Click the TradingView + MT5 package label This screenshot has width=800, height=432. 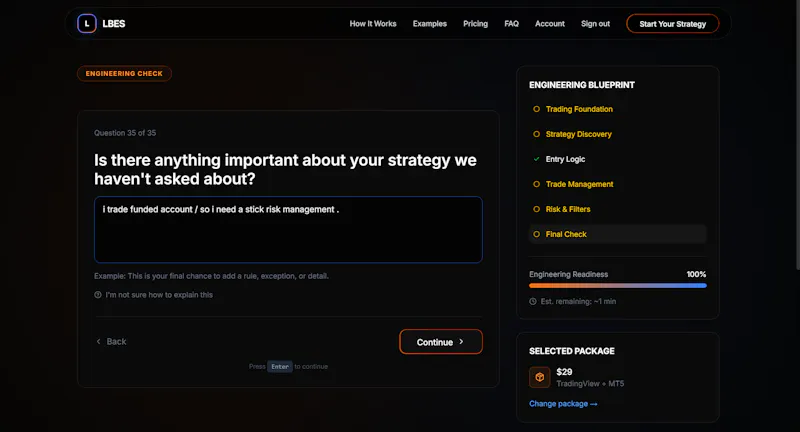pyautogui.click(x=590, y=384)
